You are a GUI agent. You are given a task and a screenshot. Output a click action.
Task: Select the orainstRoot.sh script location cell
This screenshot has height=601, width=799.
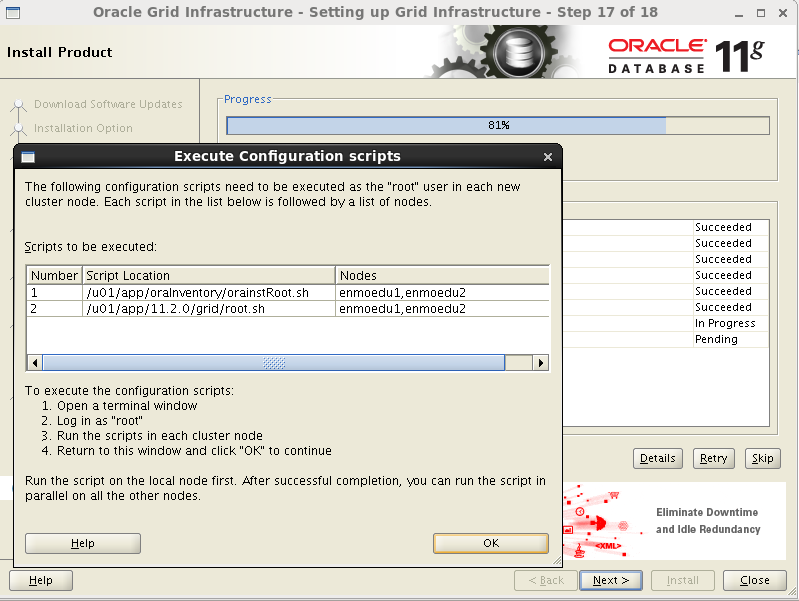click(208, 293)
